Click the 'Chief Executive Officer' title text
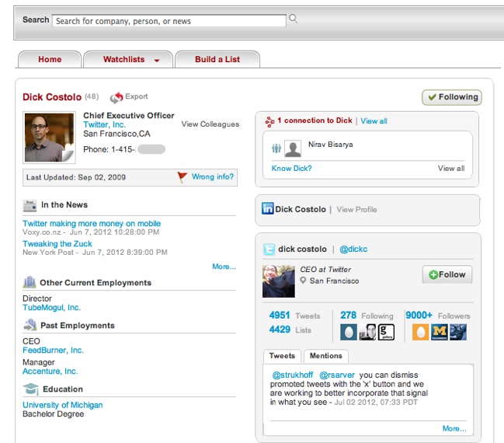 (x=129, y=116)
